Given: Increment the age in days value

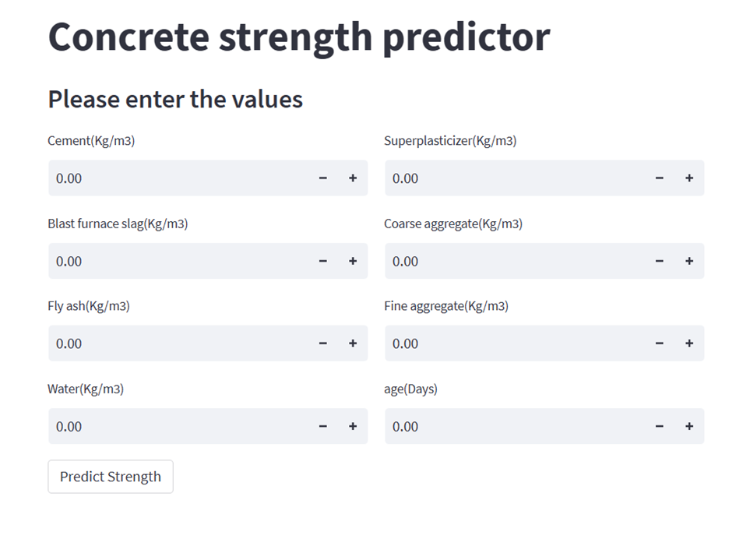Looking at the screenshot, I should [688, 426].
